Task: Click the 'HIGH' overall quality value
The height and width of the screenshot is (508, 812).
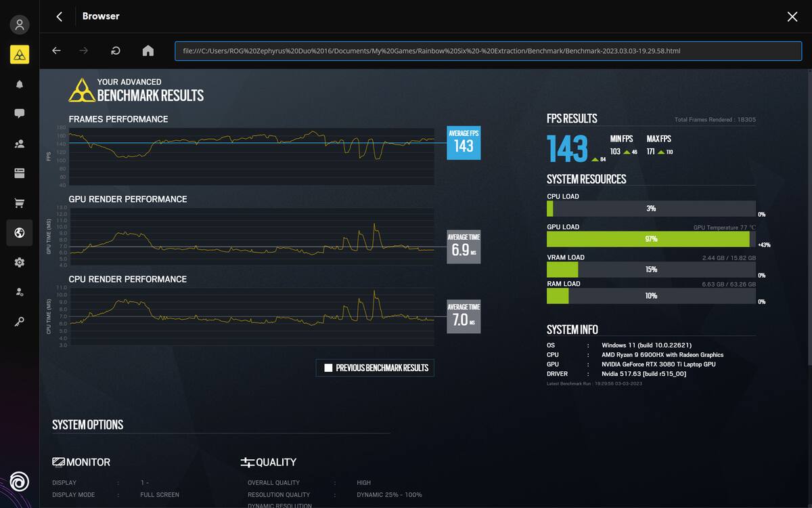Action: point(363,483)
